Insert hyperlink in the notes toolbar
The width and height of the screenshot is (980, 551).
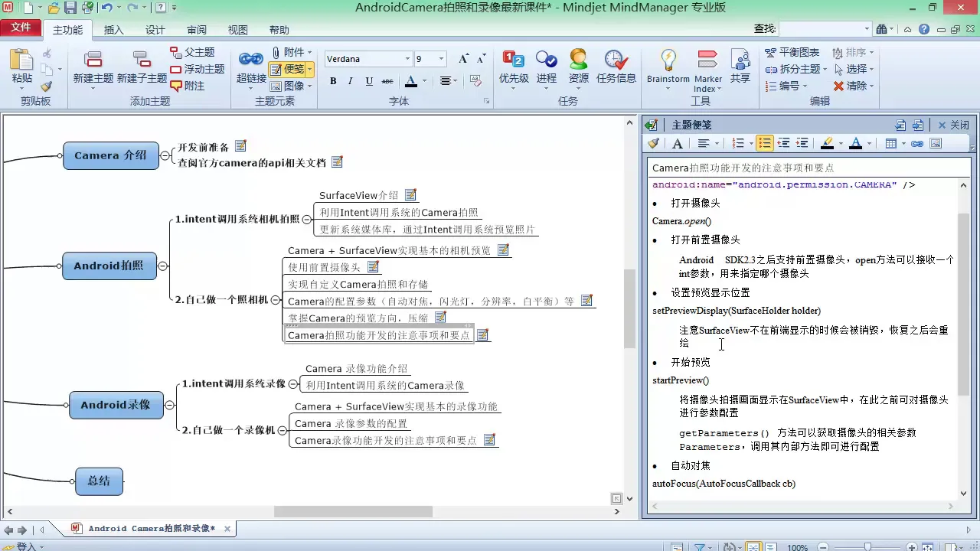coord(916,143)
